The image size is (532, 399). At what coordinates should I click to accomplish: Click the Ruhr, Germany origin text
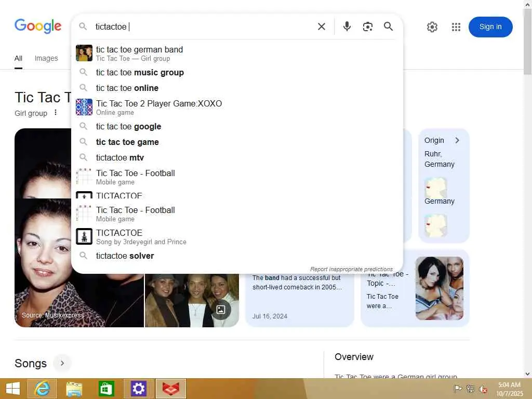tap(439, 159)
